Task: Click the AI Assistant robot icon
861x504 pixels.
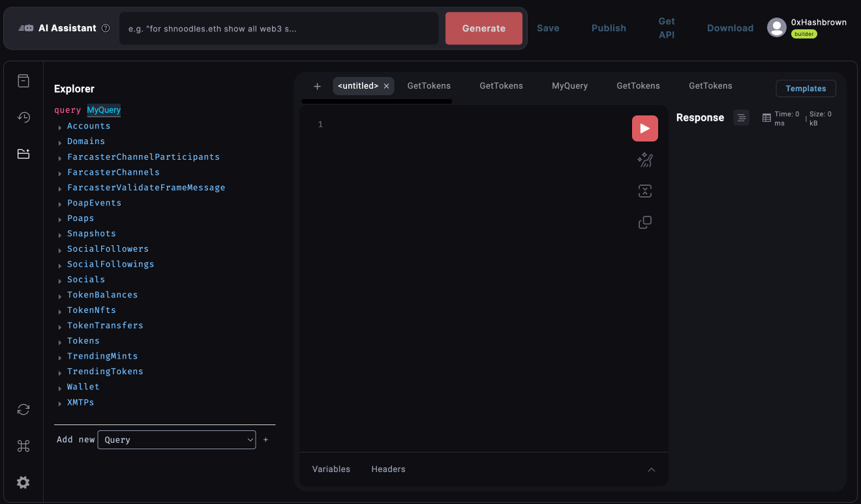Action: tap(26, 28)
